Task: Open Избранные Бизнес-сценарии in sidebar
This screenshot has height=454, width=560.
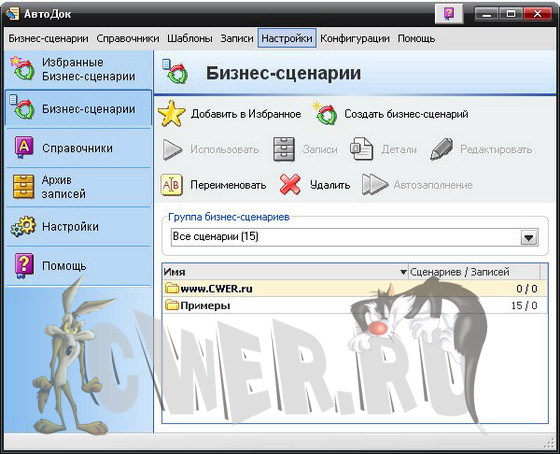Action: pos(78,69)
